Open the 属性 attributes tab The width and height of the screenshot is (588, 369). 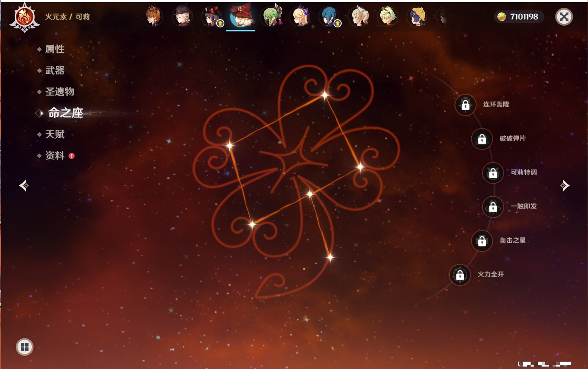(55, 49)
